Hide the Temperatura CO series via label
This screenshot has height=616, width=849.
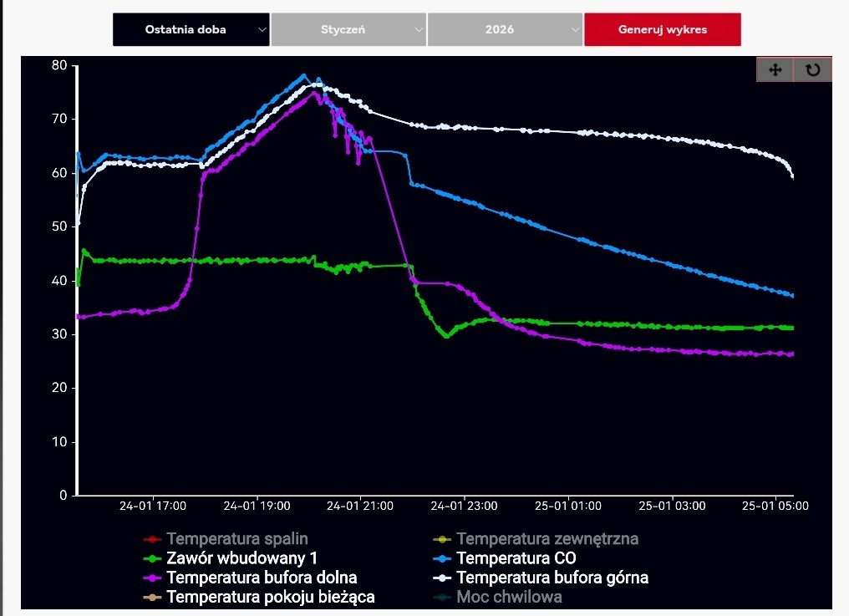516,558
